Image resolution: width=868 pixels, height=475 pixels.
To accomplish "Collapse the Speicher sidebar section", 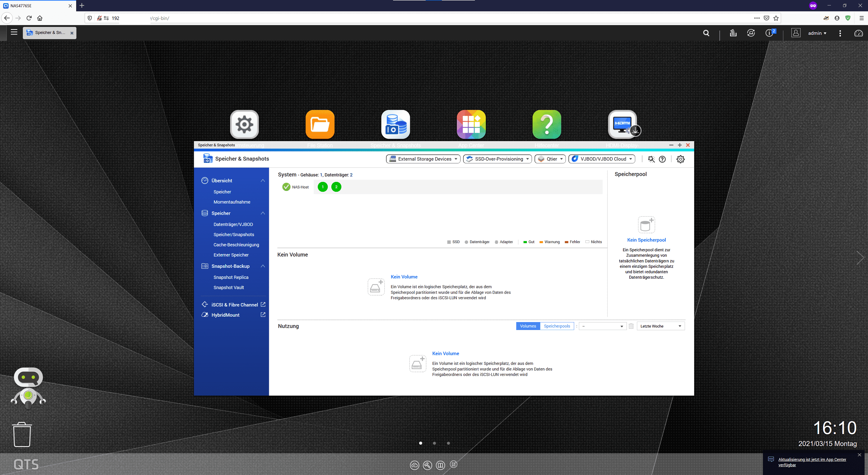I will pos(263,214).
